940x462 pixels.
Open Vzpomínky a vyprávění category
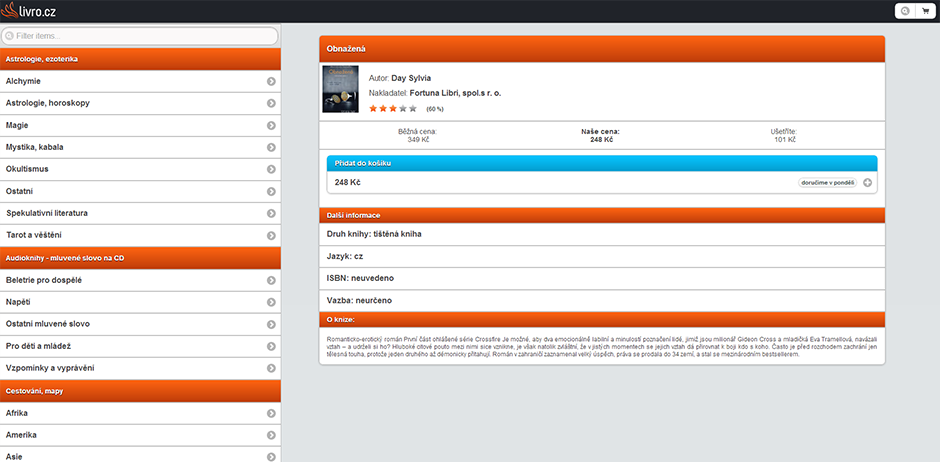coord(140,369)
